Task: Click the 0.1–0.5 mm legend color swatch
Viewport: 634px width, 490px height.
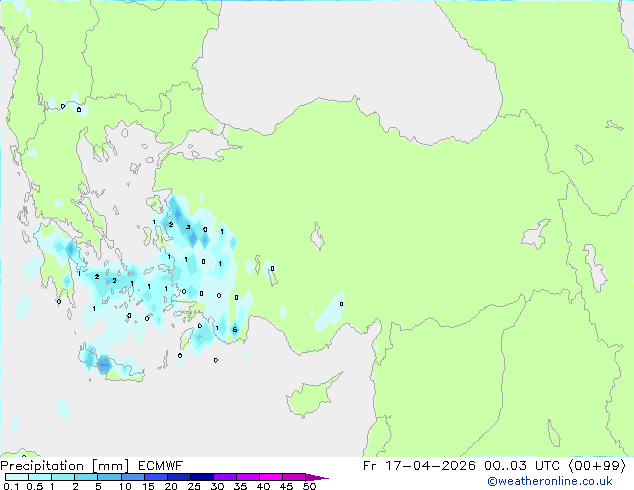Action: tap(17, 477)
